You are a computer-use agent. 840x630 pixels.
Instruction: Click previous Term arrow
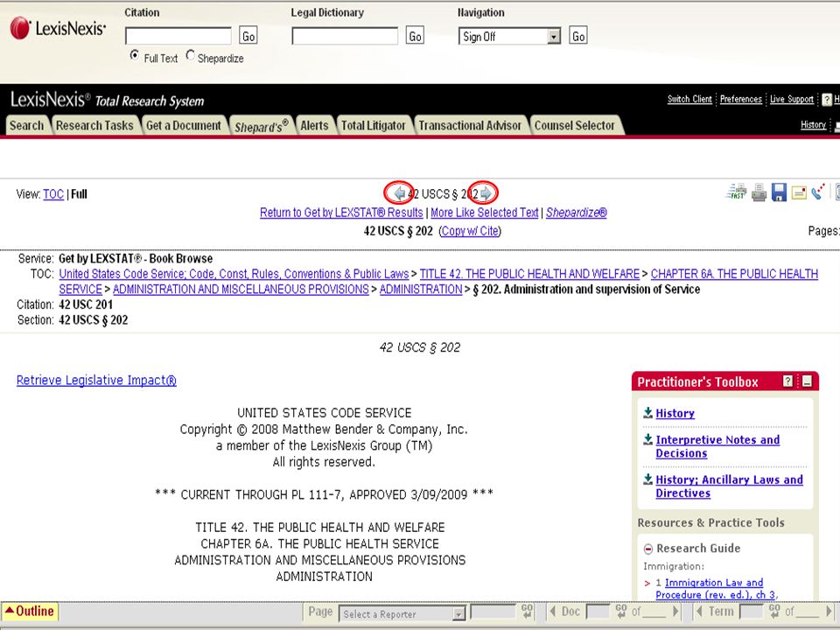[x=699, y=612]
